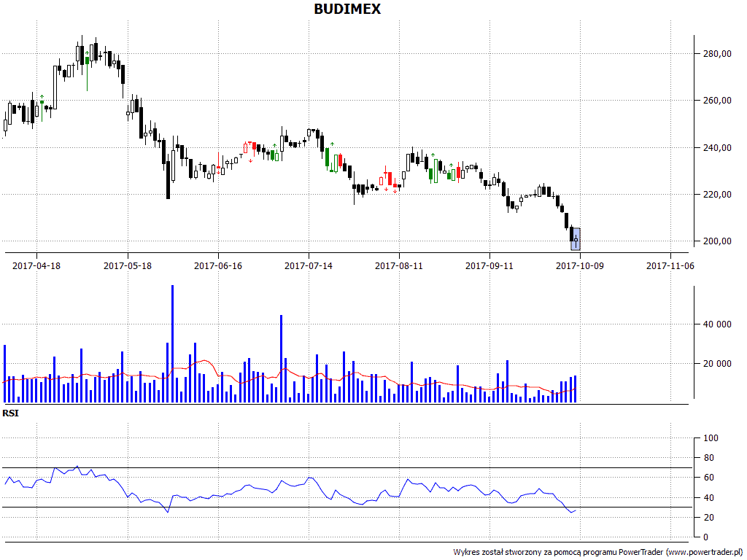Click the RSI 40 axis label
Viewport: 747px width, 560px height.
[x=709, y=498]
